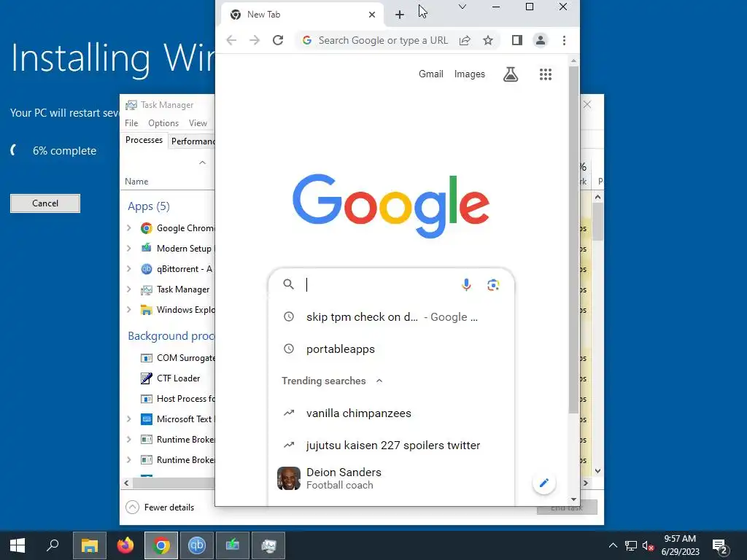Open Google Images link
The width and height of the screenshot is (747, 560).
(470, 74)
